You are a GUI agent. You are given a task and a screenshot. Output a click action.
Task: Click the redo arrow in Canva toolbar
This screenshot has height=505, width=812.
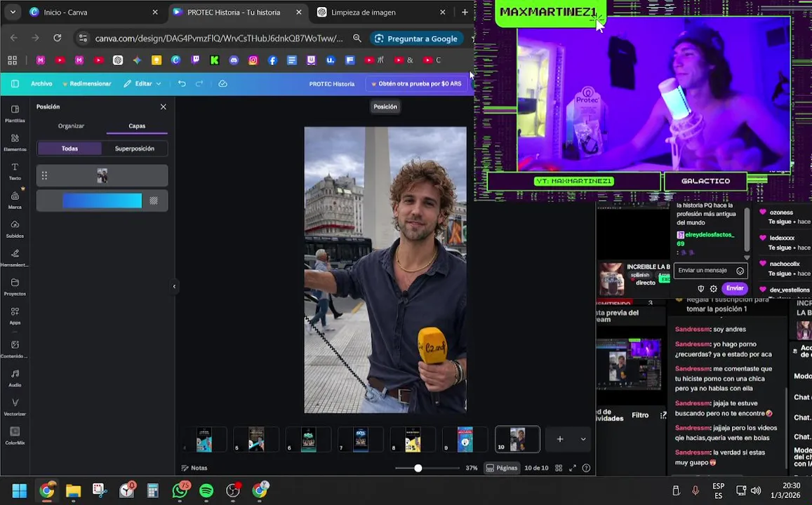tap(199, 83)
